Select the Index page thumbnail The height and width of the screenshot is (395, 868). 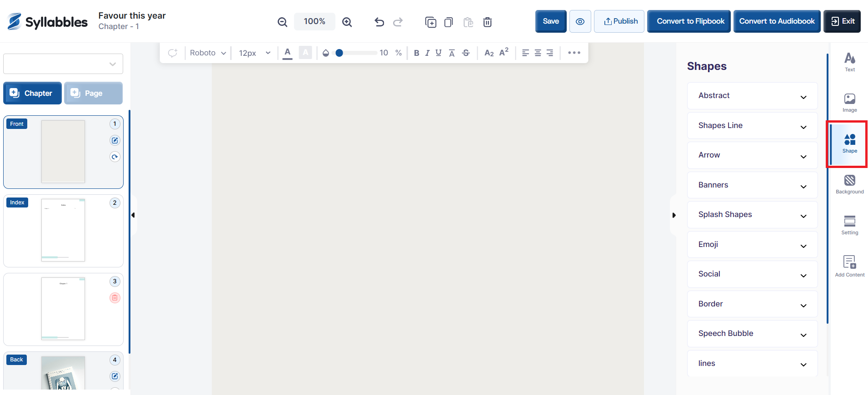[63, 230]
